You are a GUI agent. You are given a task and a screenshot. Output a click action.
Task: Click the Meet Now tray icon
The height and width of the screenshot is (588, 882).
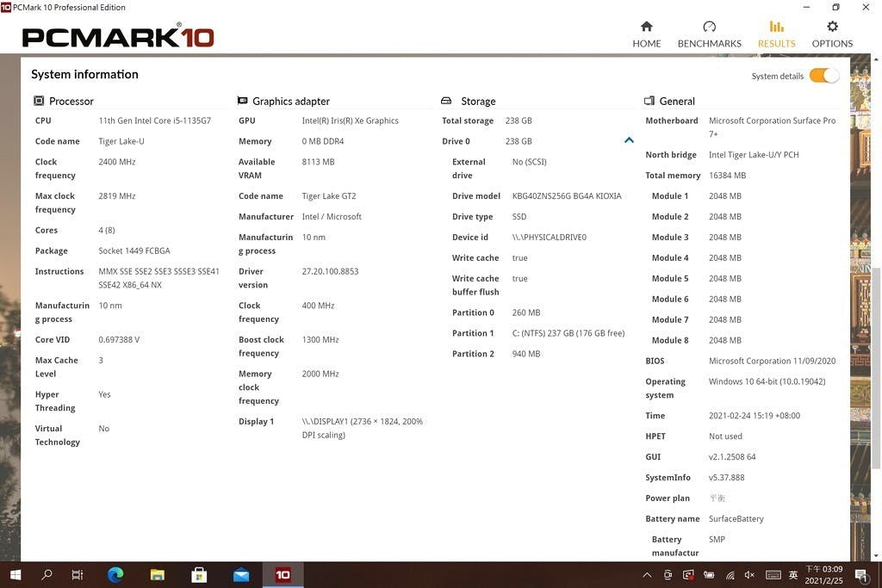[x=668, y=574]
